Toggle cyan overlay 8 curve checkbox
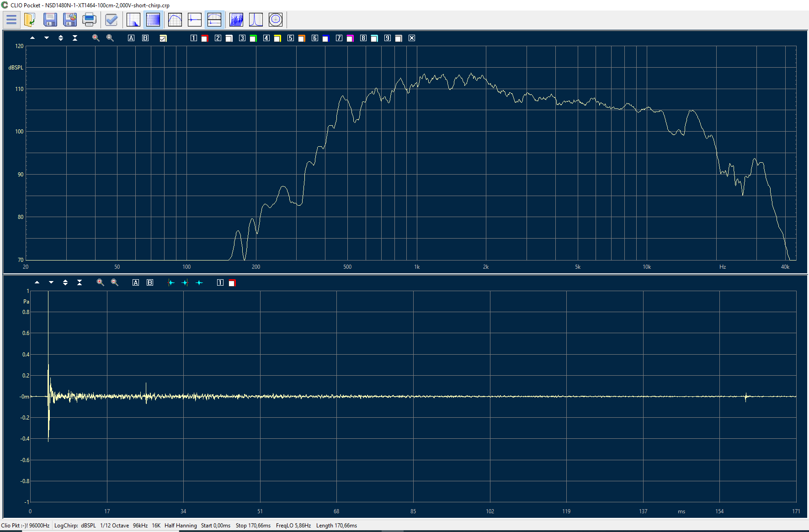Screen dimensions: 809x532 (374, 38)
